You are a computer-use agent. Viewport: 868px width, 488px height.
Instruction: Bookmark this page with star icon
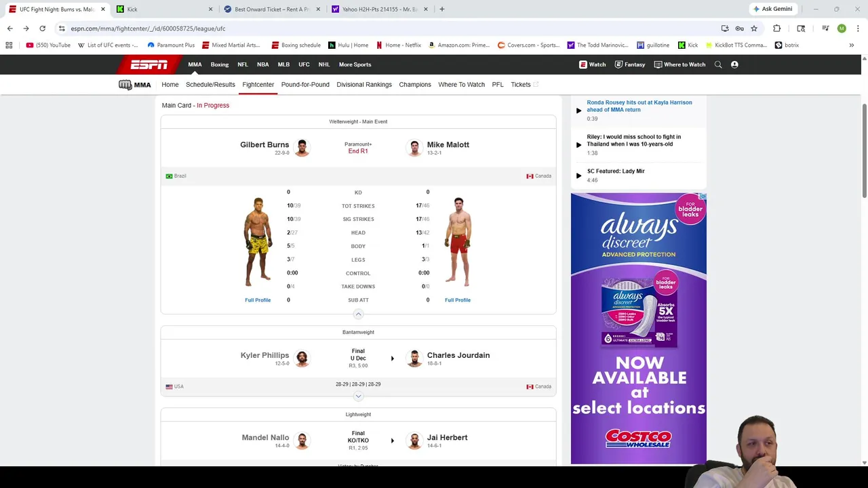pyautogui.click(x=753, y=28)
